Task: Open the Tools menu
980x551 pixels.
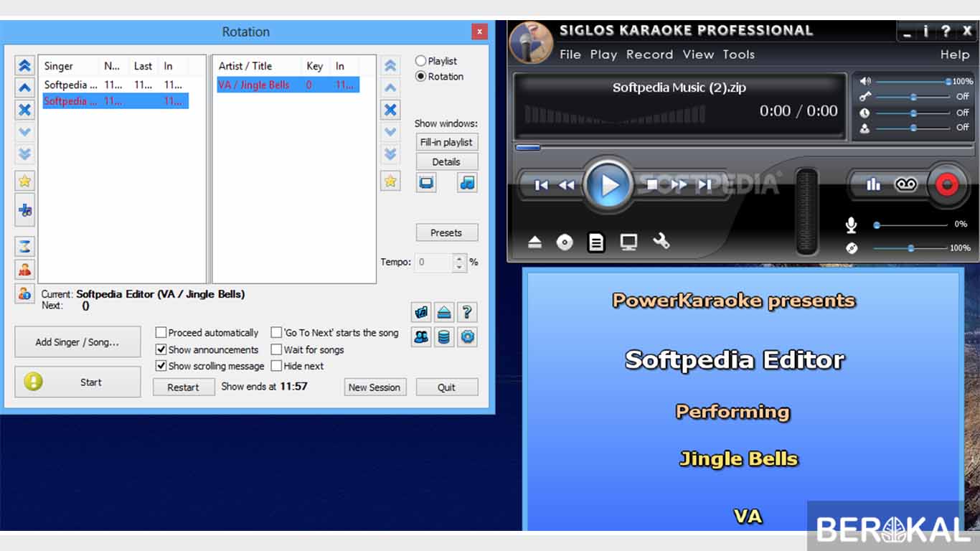Action: pos(738,55)
